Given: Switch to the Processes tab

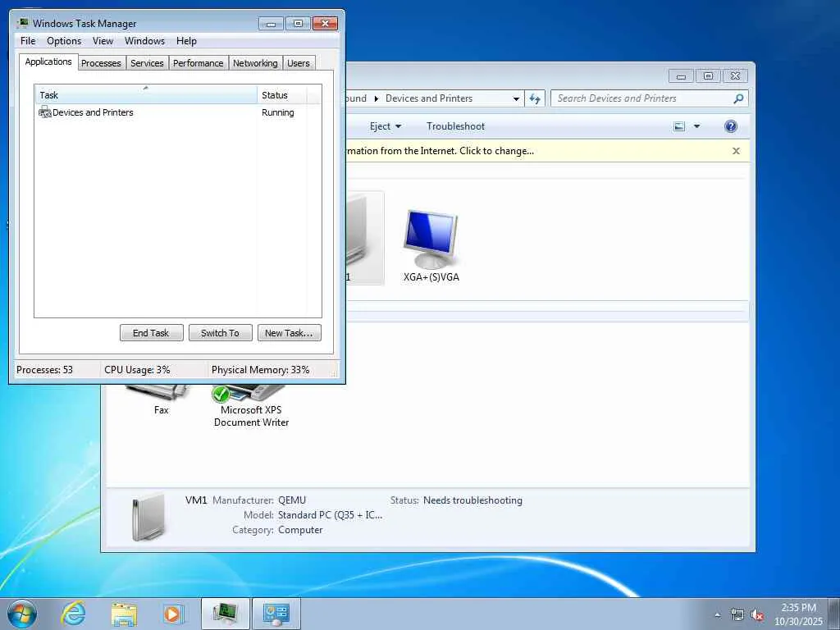Looking at the screenshot, I should (101, 63).
